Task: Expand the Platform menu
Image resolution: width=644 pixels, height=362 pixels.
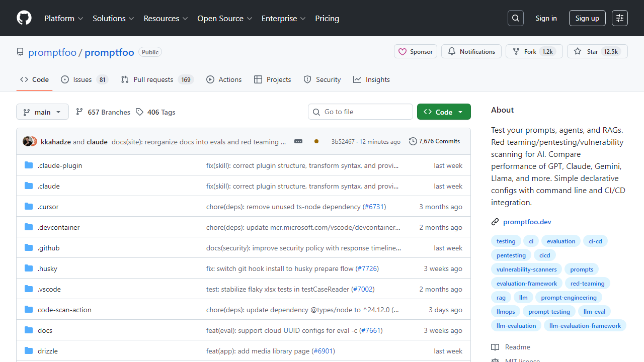Action: [x=64, y=18]
